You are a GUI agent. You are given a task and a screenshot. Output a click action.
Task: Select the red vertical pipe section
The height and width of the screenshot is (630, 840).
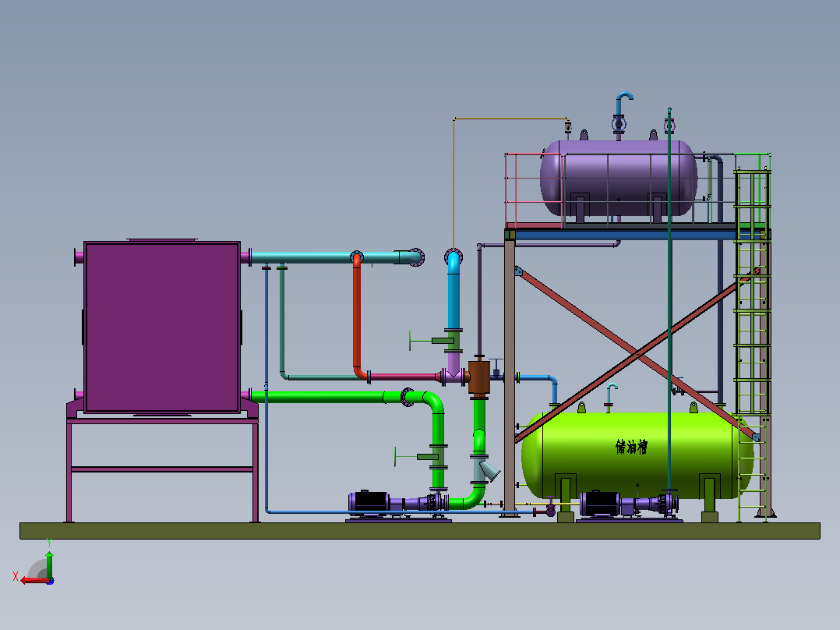pyautogui.click(x=357, y=317)
